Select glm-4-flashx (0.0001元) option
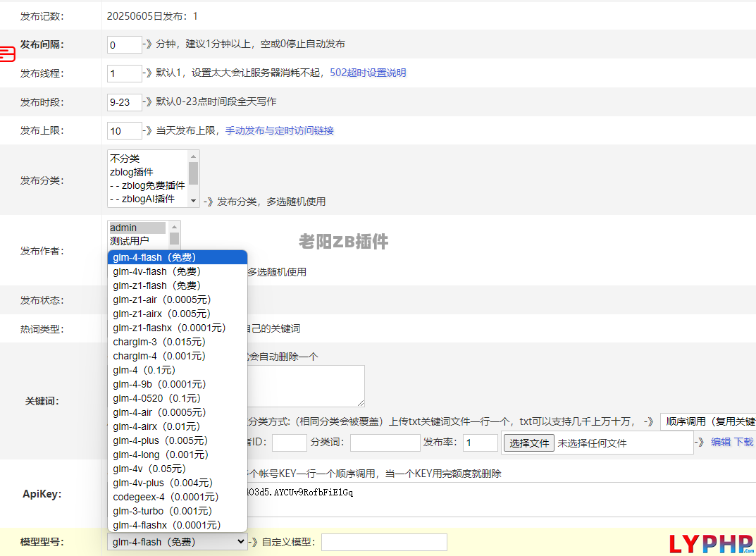The image size is (756, 556). coord(178,525)
